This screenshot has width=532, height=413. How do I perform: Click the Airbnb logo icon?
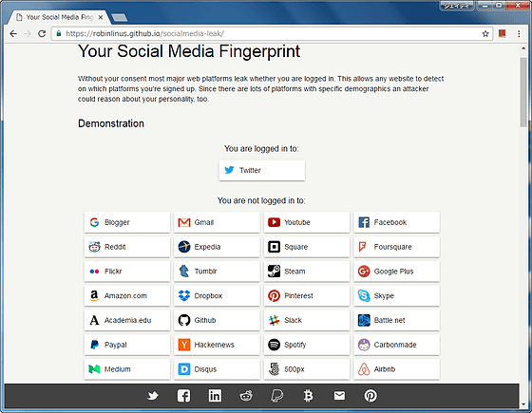(364, 369)
